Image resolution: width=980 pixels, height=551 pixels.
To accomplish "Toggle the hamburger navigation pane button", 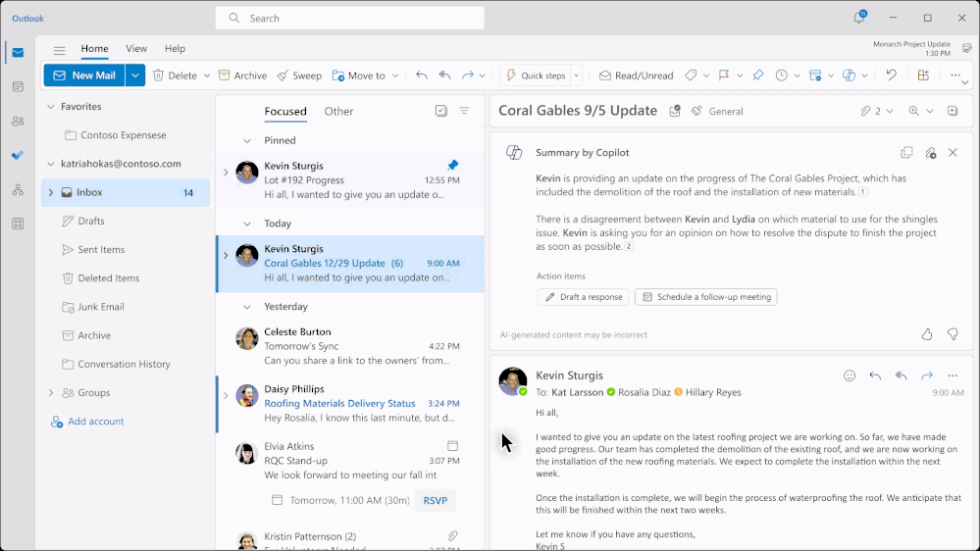I will pyautogui.click(x=60, y=50).
